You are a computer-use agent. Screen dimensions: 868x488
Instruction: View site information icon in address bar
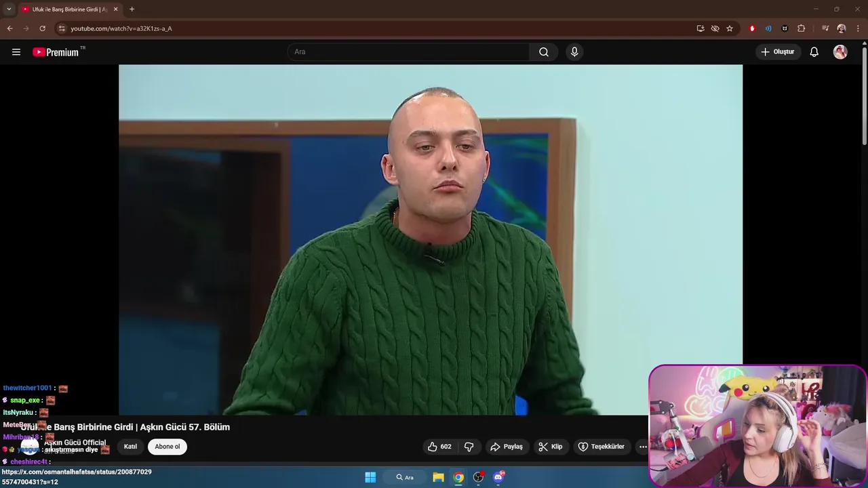tap(62, 28)
